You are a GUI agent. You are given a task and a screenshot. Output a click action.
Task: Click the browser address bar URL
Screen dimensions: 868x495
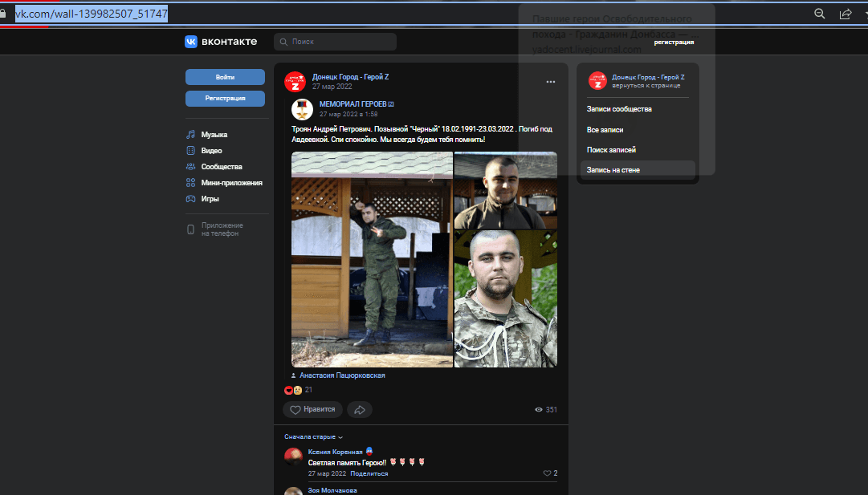tap(92, 14)
